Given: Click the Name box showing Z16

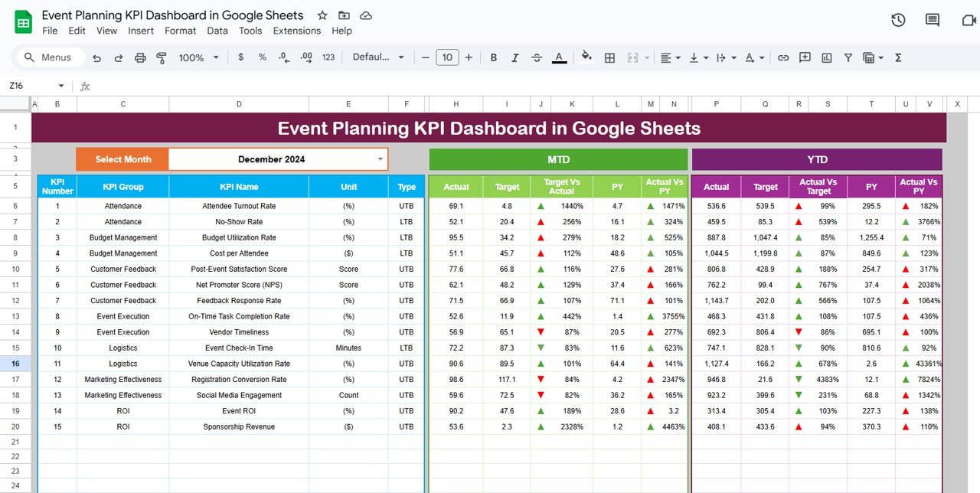Looking at the screenshot, I should (31, 86).
